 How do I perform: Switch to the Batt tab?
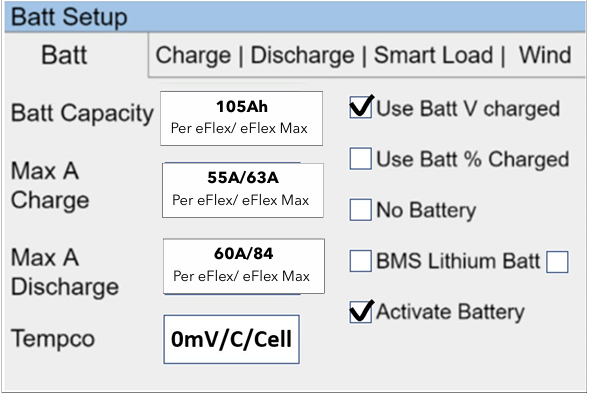point(64,55)
